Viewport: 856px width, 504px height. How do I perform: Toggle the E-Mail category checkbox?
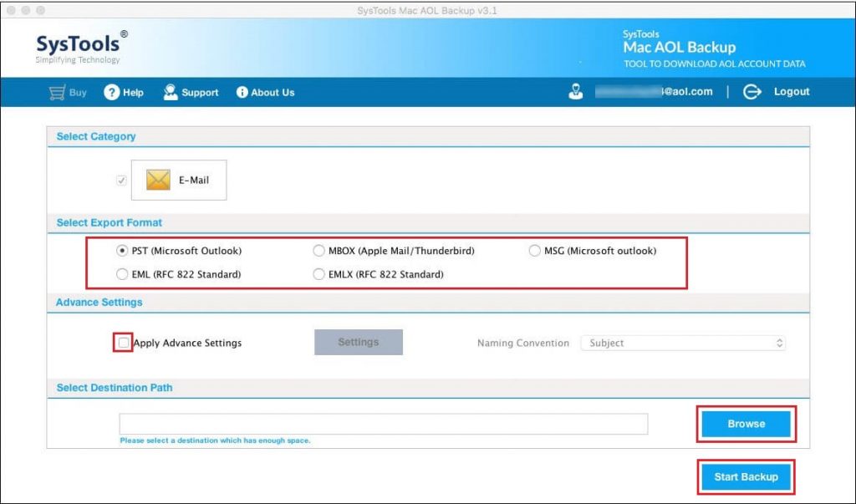pyautogui.click(x=121, y=181)
